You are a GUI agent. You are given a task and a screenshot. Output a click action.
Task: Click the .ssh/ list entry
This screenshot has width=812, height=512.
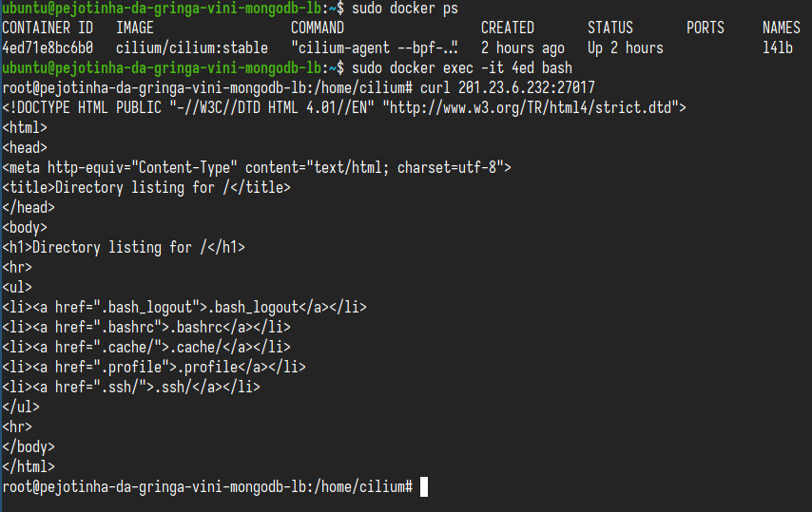coord(131,387)
